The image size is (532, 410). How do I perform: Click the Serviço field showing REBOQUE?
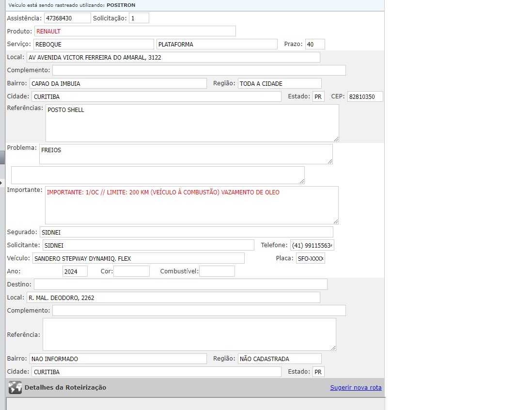point(94,44)
